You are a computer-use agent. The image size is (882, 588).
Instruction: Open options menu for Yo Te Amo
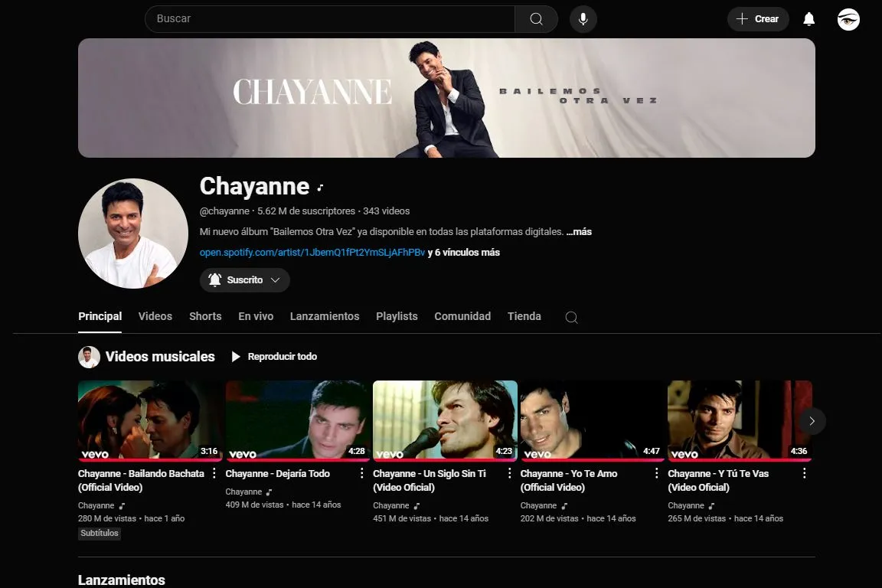(656, 474)
